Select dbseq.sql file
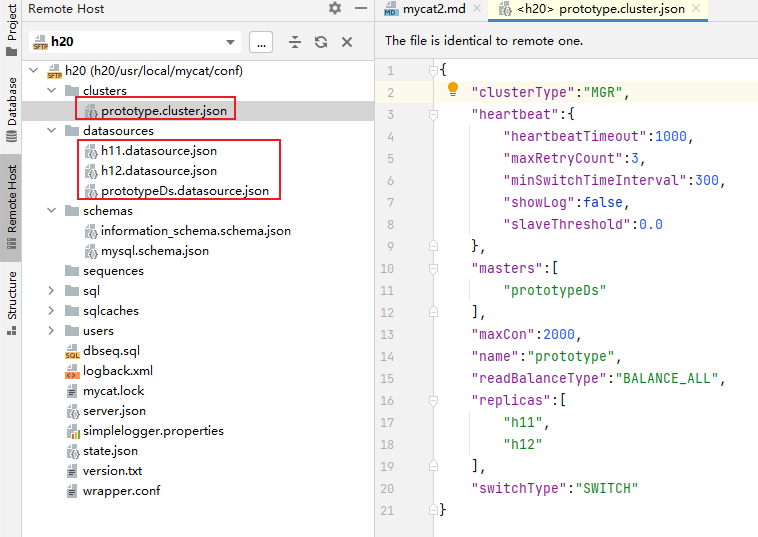Viewport: 758px width, 537px height. [x=111, y=351]
